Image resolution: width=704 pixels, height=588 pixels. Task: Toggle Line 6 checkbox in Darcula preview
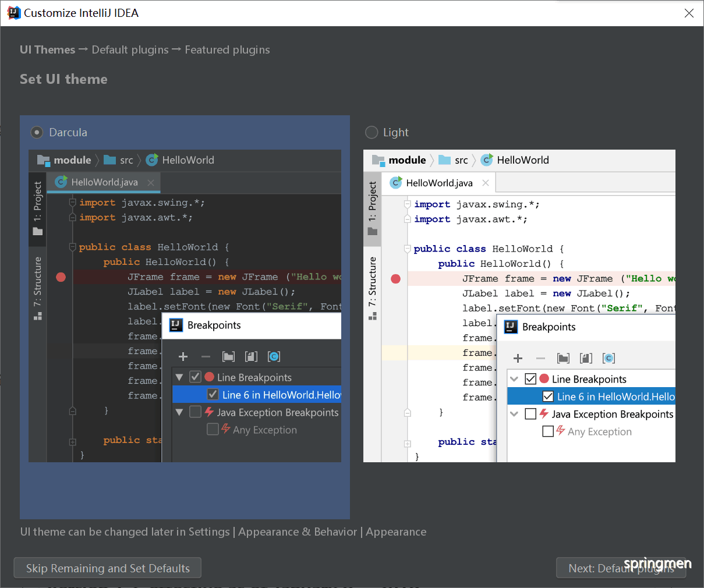click(x=213, y=394)
